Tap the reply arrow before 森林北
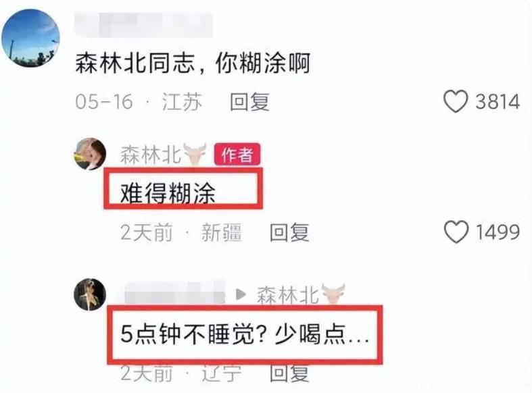Image resolution: width=532 pixels, height=393 pixels. pos(241,294)
